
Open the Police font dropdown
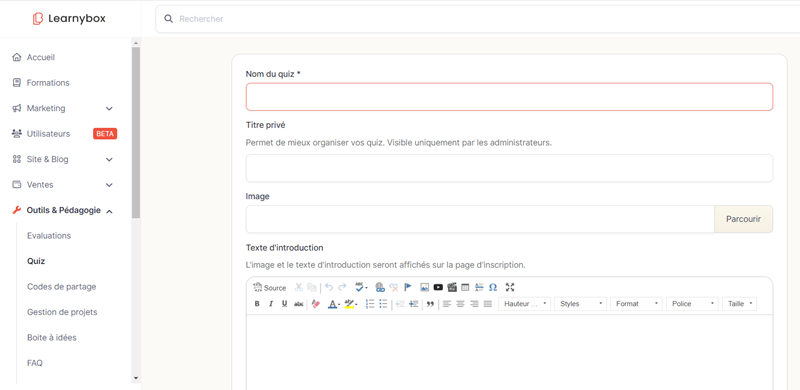(692, 304)
